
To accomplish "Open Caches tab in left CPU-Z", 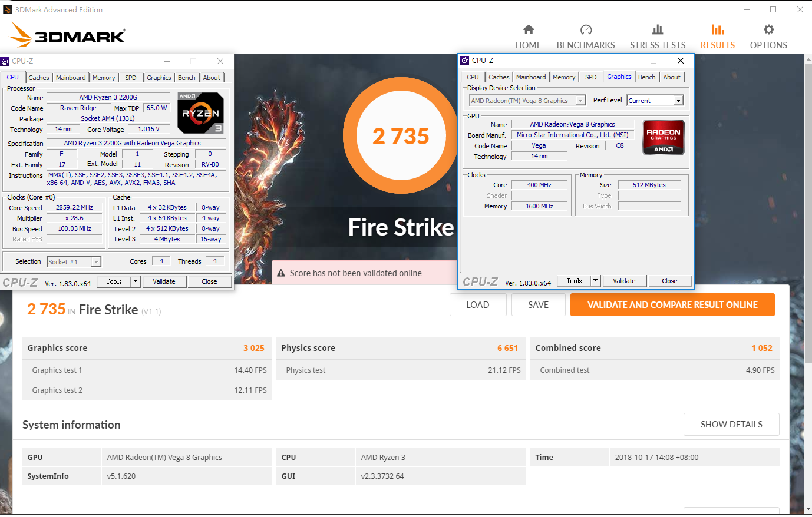I will click(39, 78).
